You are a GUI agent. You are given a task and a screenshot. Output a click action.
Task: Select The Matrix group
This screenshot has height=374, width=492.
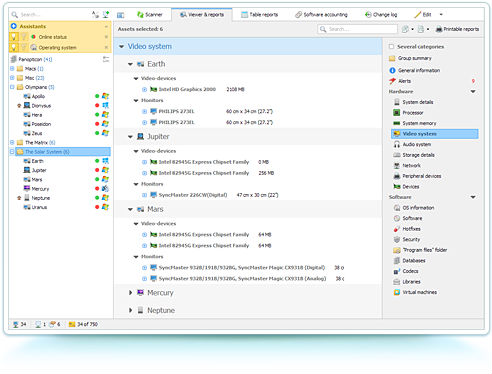[36, 143]
